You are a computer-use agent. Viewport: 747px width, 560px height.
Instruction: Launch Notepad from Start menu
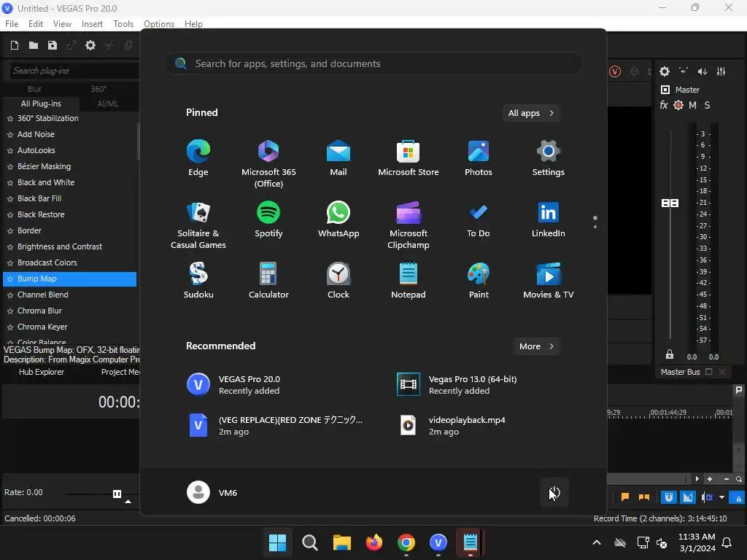409,281
